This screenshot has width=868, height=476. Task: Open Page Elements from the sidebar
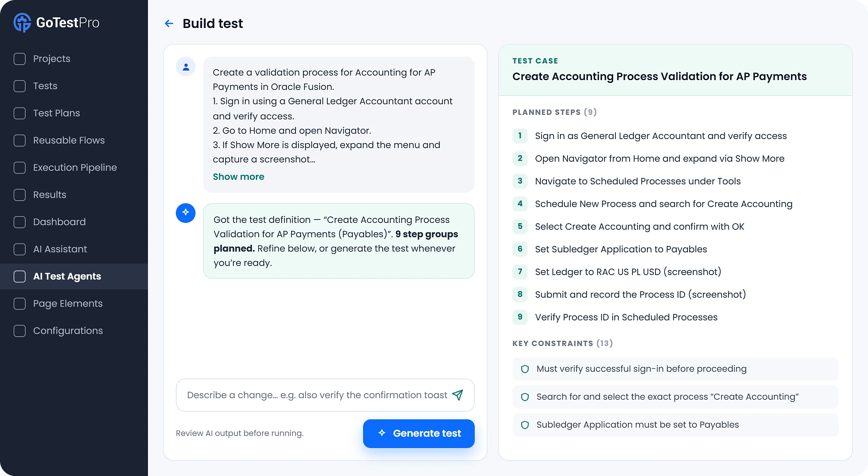tap(74, 304)
